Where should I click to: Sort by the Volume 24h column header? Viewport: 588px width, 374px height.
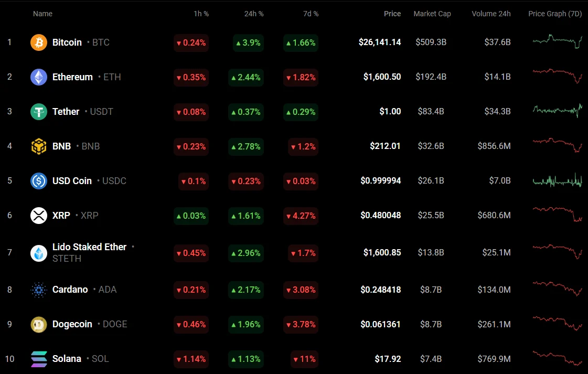tap(491, 14)
